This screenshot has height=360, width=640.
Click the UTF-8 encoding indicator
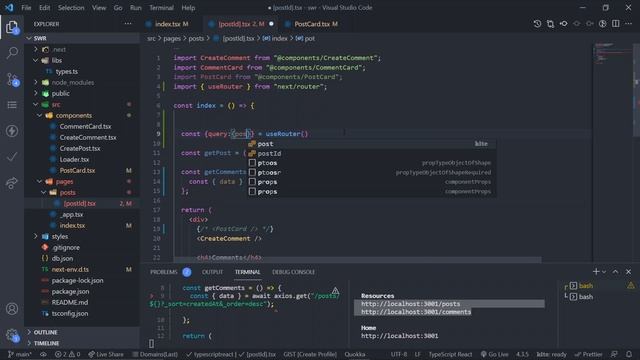coord(399,354)
